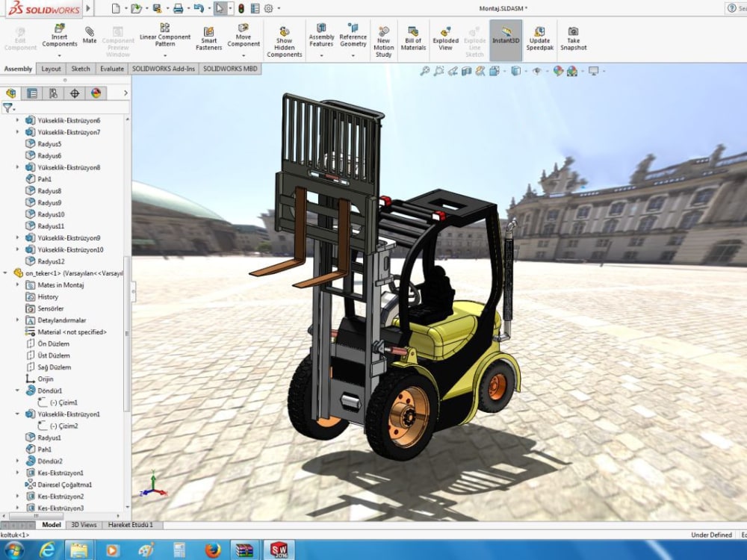Screen dimensions: 747x560
Task: Open Windows Start menu
Action: click(x=13, y=550)
